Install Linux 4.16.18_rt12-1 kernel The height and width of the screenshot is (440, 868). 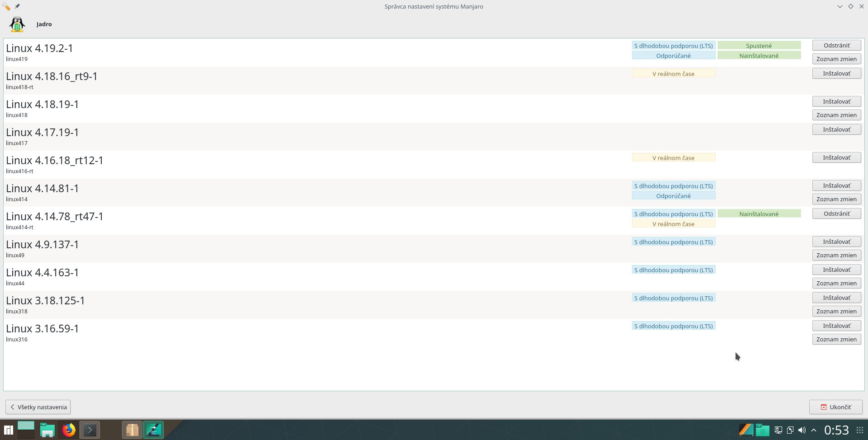[x=837, y=157]
